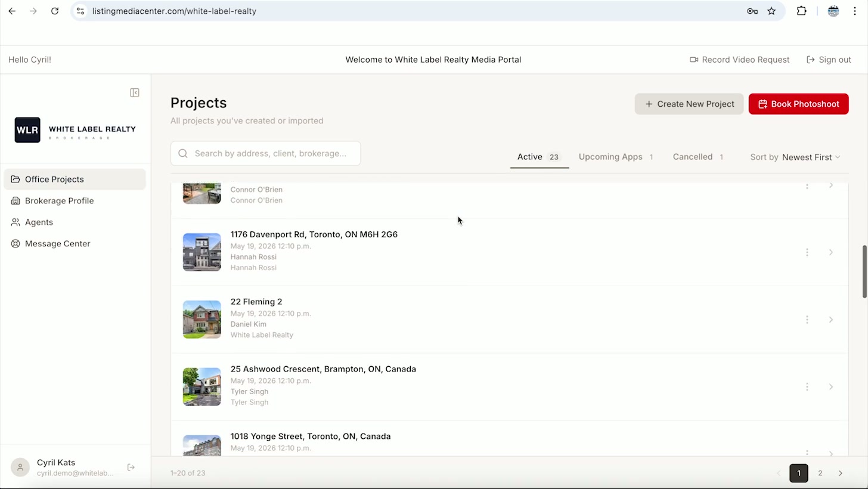Click the White Label Realty logo
868x489 pixels.
point(75,130)
